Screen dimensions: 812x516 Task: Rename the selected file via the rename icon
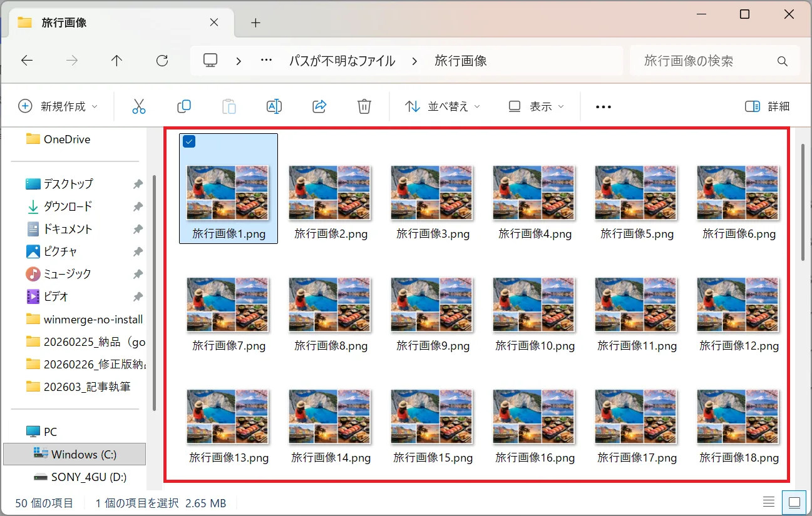[x=274, y=106]
